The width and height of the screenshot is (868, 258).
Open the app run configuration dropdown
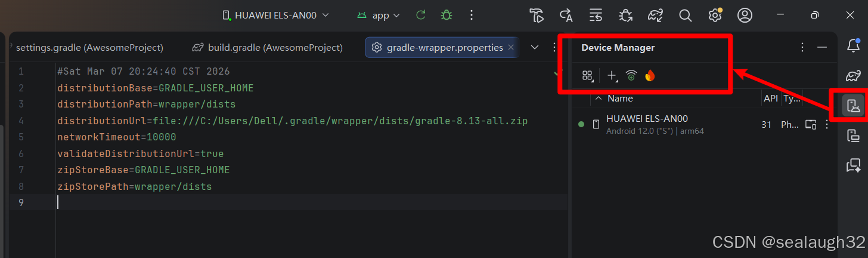(x=378, y=16)
